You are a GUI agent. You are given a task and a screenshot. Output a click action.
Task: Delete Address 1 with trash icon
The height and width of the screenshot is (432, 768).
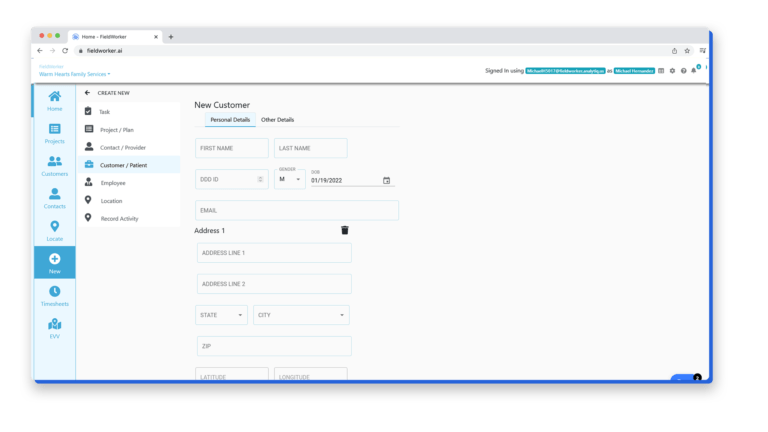(345, 230)
